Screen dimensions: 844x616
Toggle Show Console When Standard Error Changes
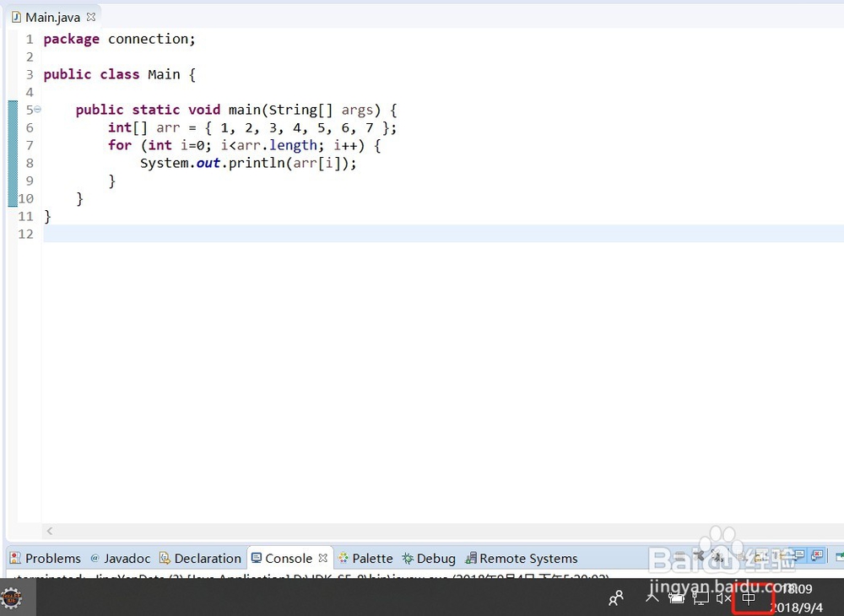click(818, 554)
